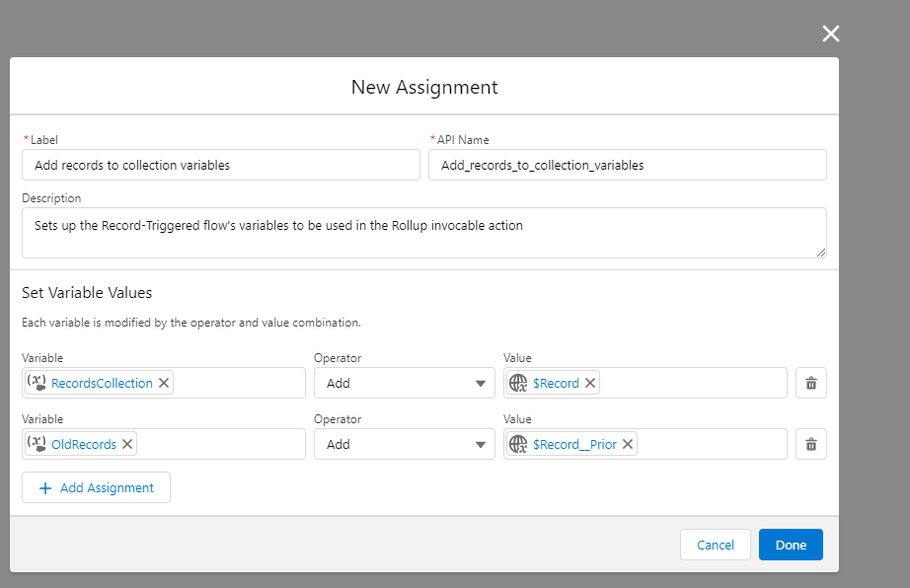Click the global variable icon on $Record__Prior
Image resolution: width=910 pixels, height=588 pixels.
tap(519, 444)
